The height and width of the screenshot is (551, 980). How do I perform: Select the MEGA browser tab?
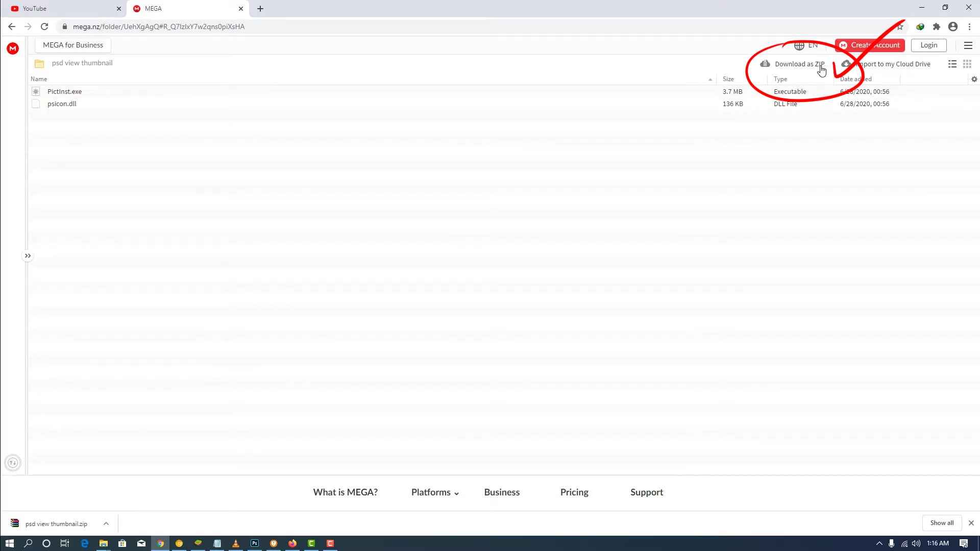[x=188, y=9]
